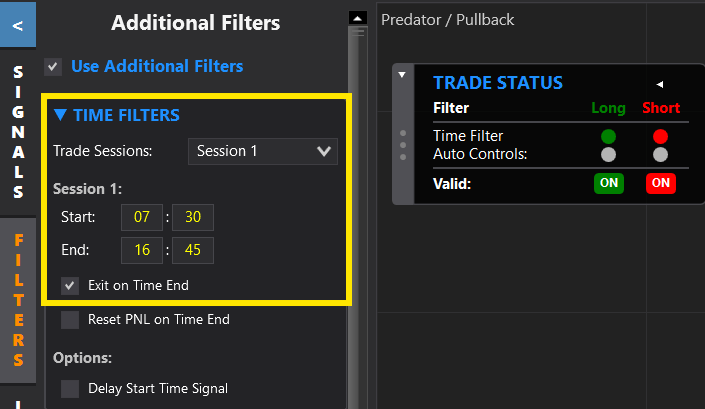Click the gray Short Auto Controls indicator
This screenshot has width=705, height=409.
click(x=660, y=154)
